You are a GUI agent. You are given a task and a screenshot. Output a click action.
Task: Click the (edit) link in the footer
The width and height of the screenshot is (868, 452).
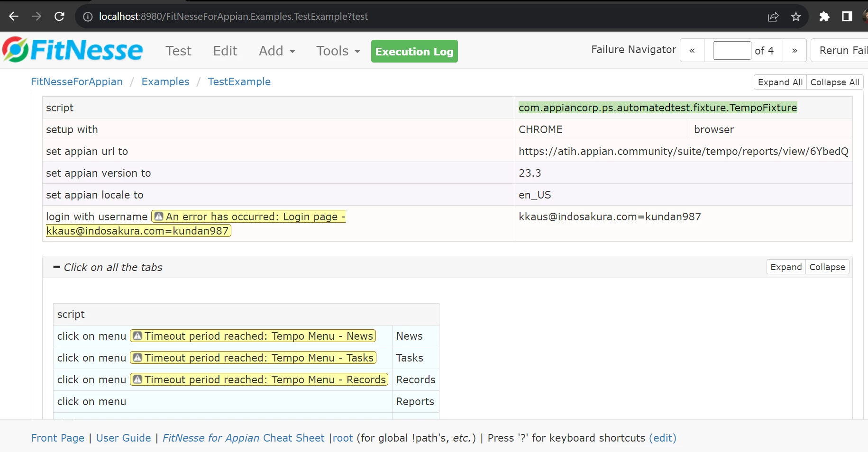point(663,438)
